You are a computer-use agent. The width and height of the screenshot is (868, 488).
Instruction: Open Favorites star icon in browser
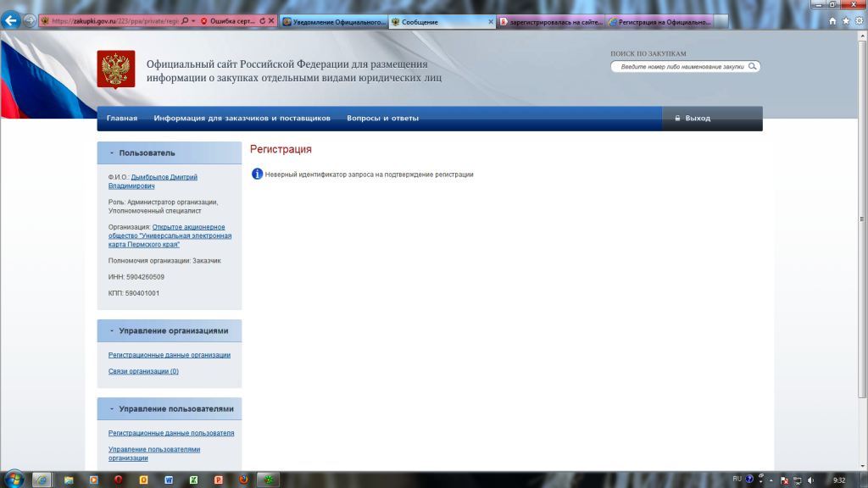pos(845,21)
